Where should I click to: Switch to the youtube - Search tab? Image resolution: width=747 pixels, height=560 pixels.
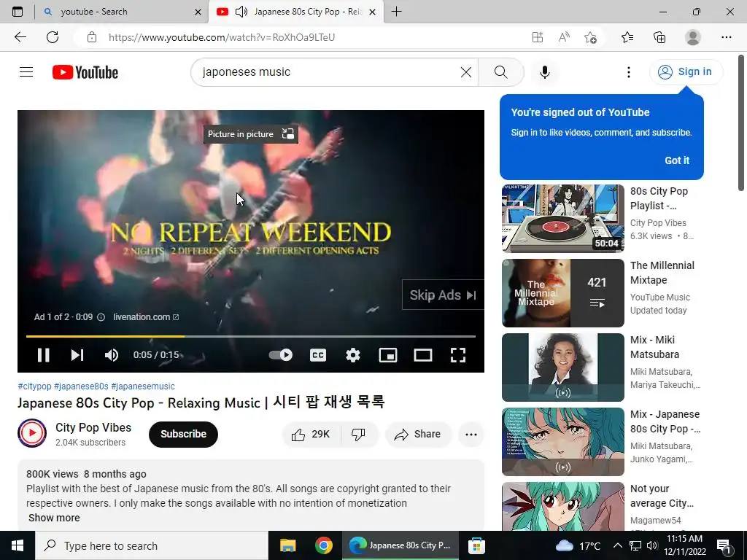(122, 12)
